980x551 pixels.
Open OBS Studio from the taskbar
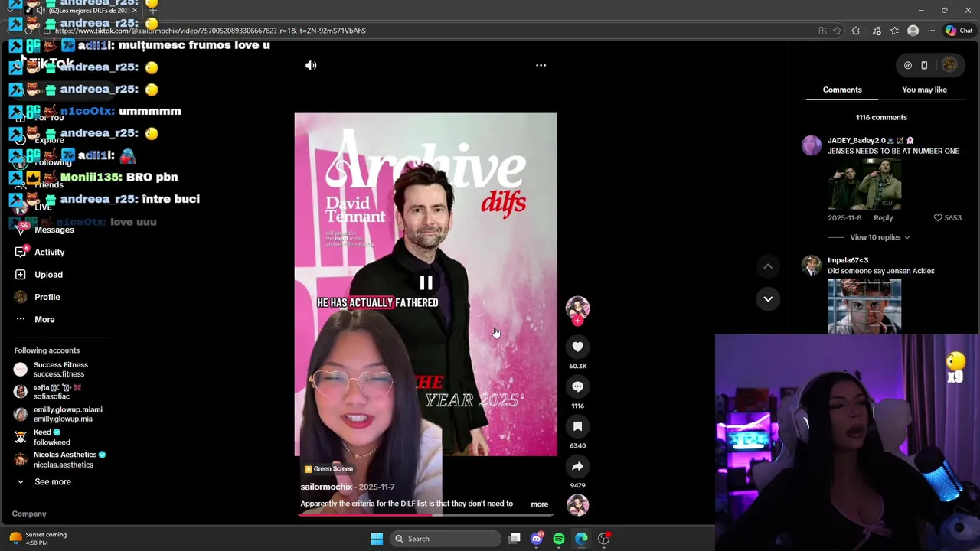[604, 539]
